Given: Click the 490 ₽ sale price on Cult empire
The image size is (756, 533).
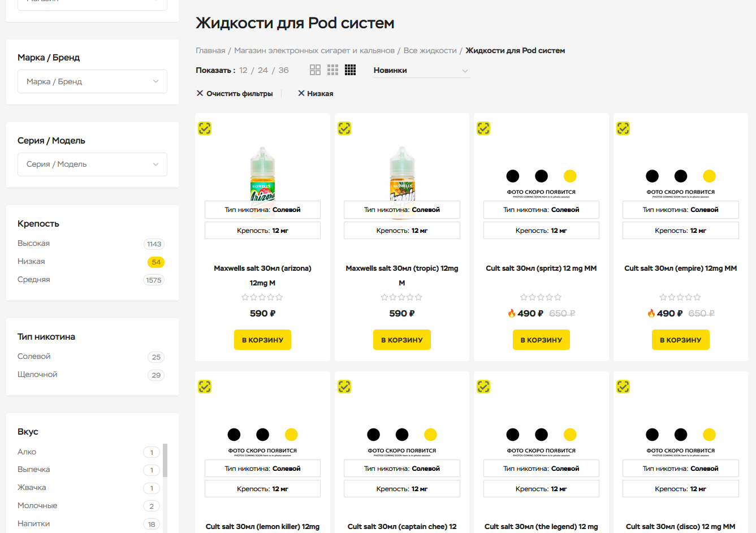Looking at the screenshot, I should pyautogui.click(x=669, y=314).
